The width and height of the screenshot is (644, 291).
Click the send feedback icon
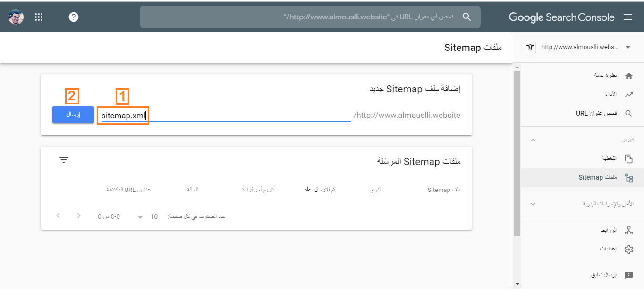(x=628, y=275)
